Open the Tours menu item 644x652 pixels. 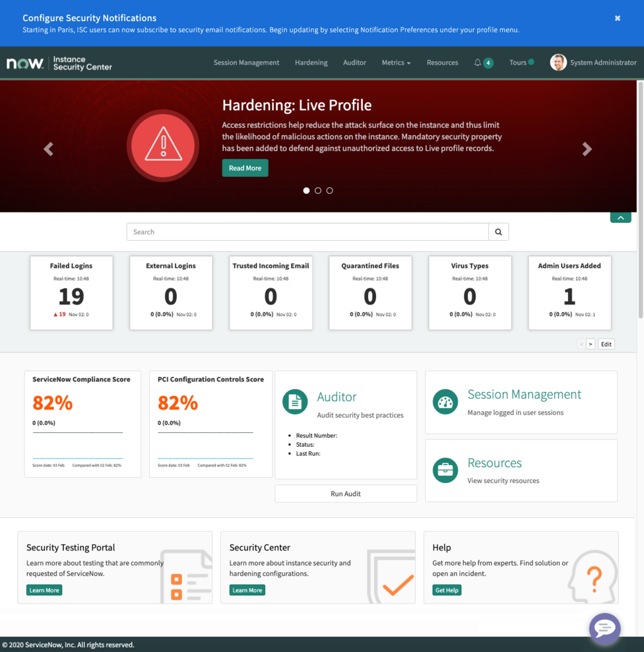point(517,63)
